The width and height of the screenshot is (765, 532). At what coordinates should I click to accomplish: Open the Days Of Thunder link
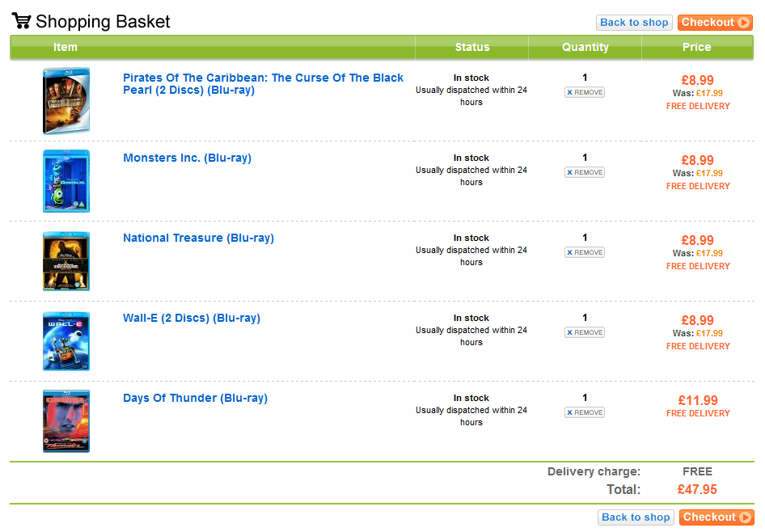click(195, 398)
